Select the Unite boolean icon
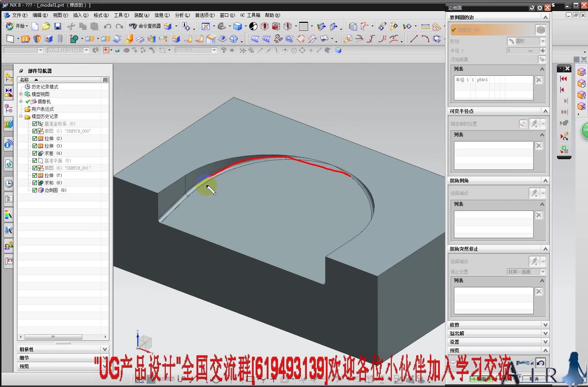588x387 pixels. 74,39
